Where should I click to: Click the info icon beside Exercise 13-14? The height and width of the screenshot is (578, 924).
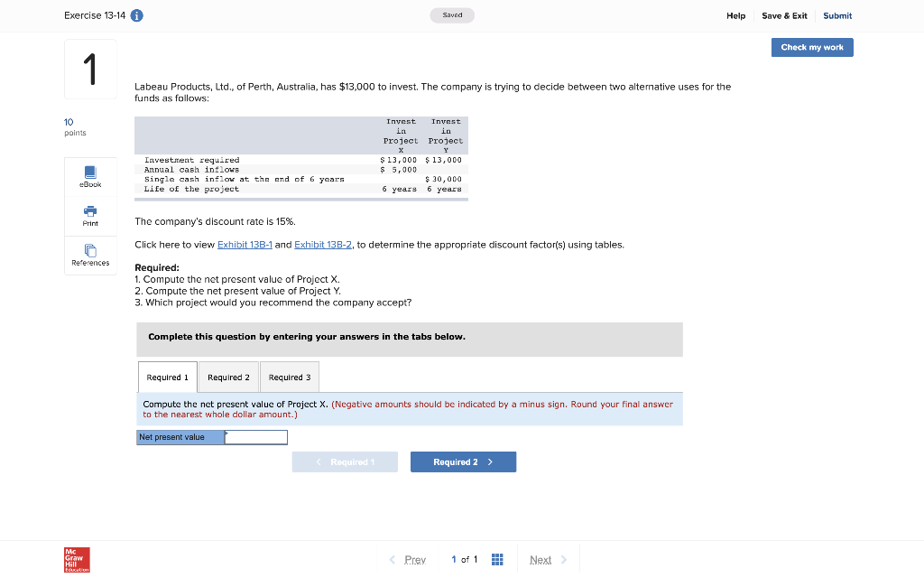[x=136, y=15]
